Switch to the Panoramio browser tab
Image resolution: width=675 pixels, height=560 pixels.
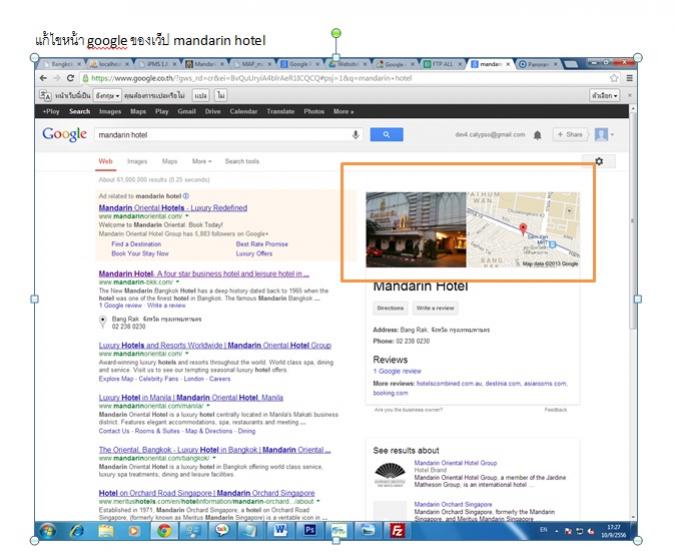[538, 64]
